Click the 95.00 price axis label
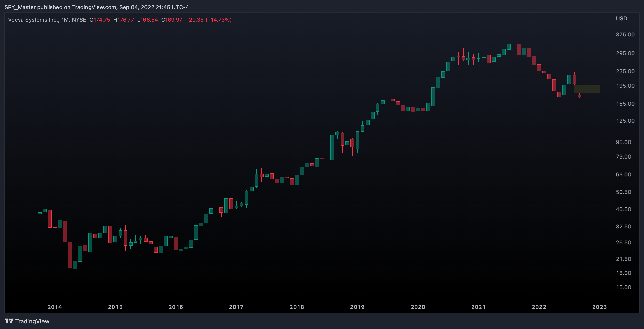Viewport: 644px width, 329px height. pyautogui.click(x=623, y=142)
